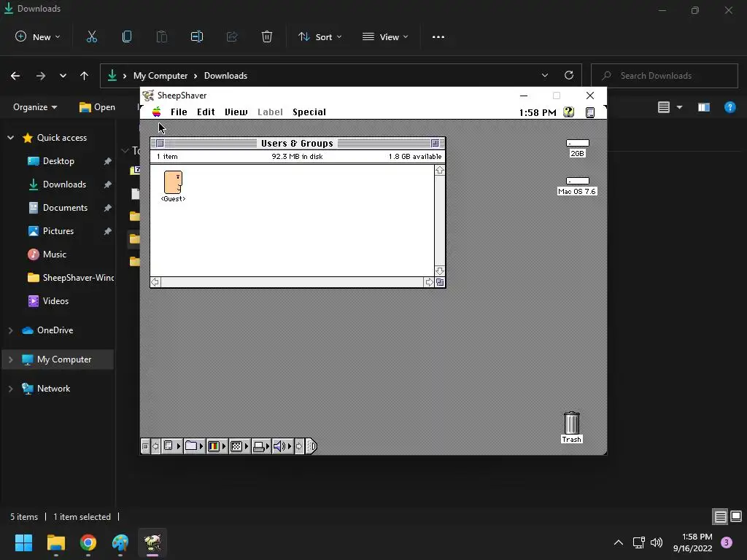This screenshot has width=747, height=560.
Task: Open the Windows Start menu
Action: [x=23, y=542]
